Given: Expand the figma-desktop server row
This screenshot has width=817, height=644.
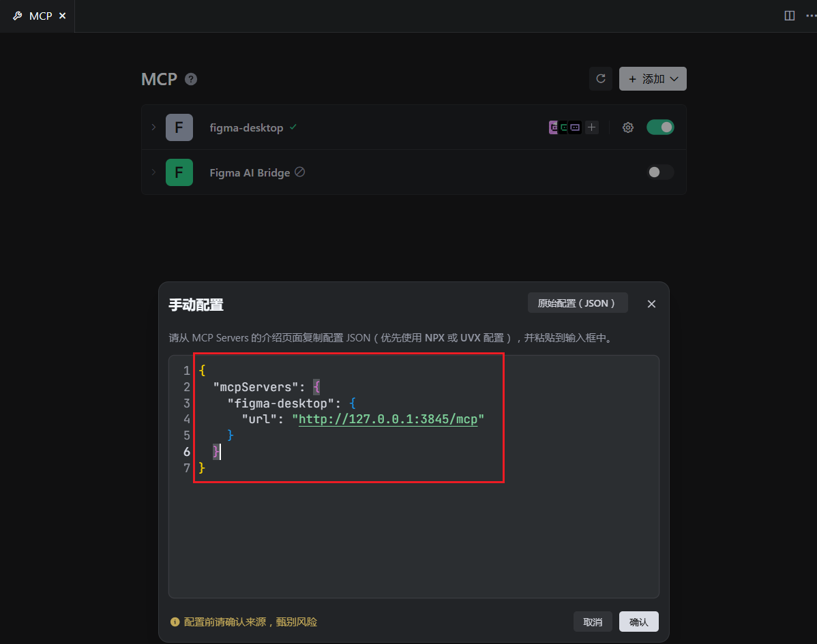Looking at the screenshot, I should (153, 127).
